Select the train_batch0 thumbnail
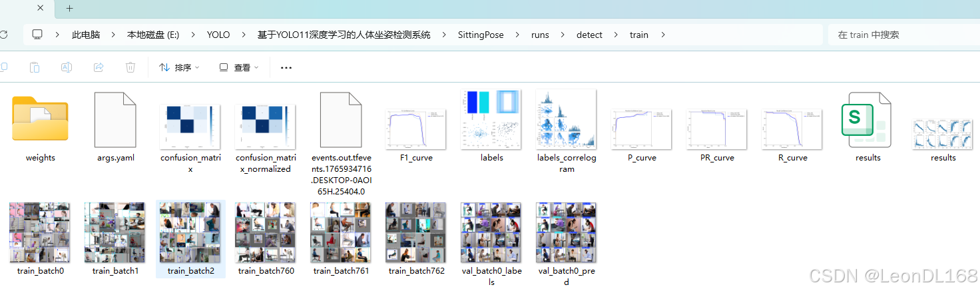Viewport: 980px width, 293px height. 40,233
